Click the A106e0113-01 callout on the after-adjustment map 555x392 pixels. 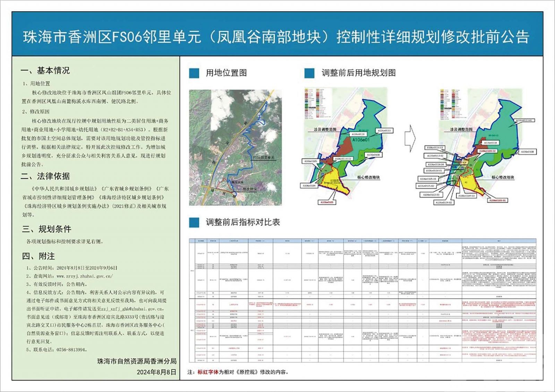point(524,121)
